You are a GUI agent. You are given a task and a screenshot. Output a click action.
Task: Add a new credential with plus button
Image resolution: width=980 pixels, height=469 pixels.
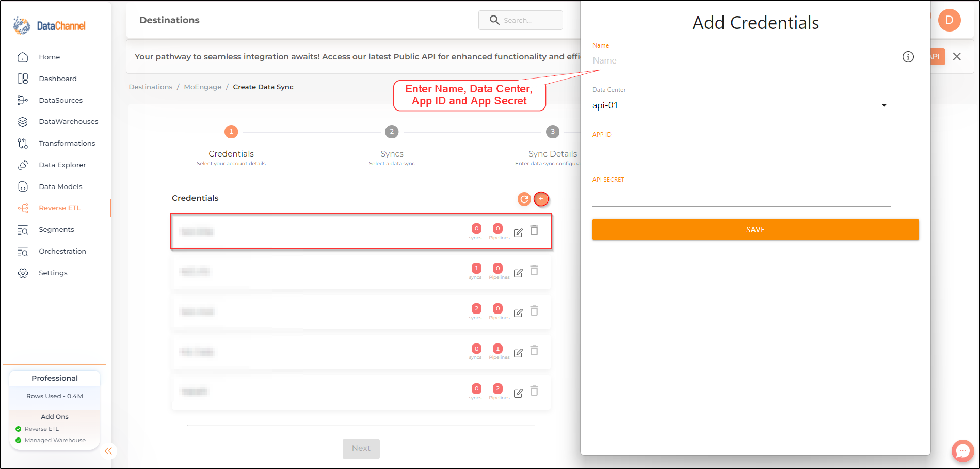pyautogui.click(x=541, y=199)
